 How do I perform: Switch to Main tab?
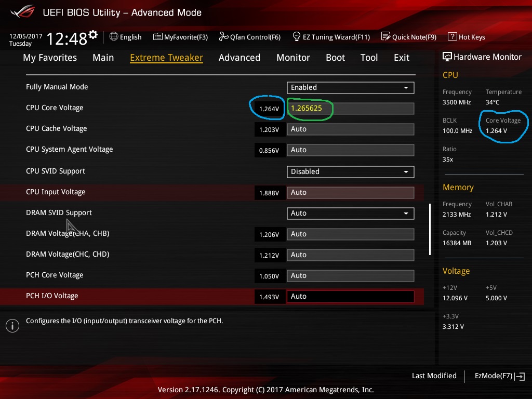[103, 58]
